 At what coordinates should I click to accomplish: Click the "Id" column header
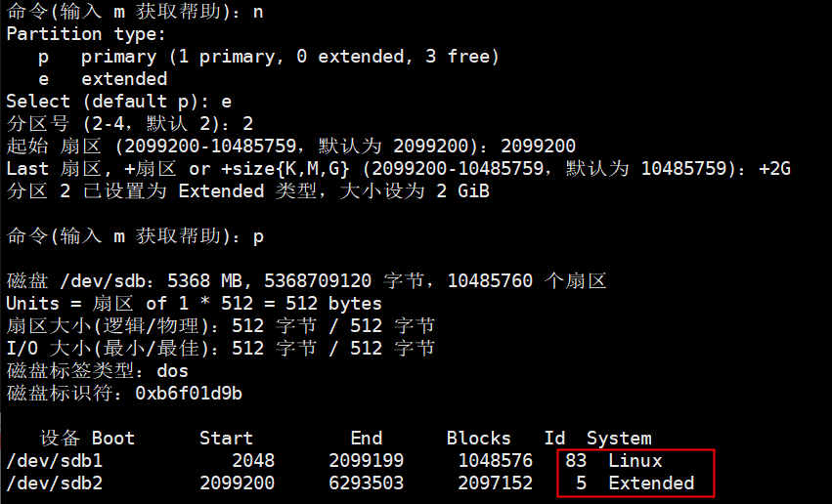[554, 439]
